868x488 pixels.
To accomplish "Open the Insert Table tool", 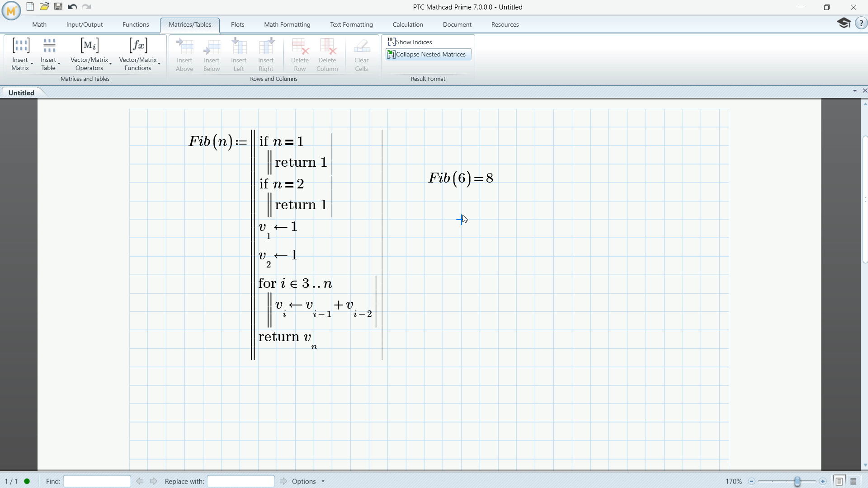I will (49, 54).
